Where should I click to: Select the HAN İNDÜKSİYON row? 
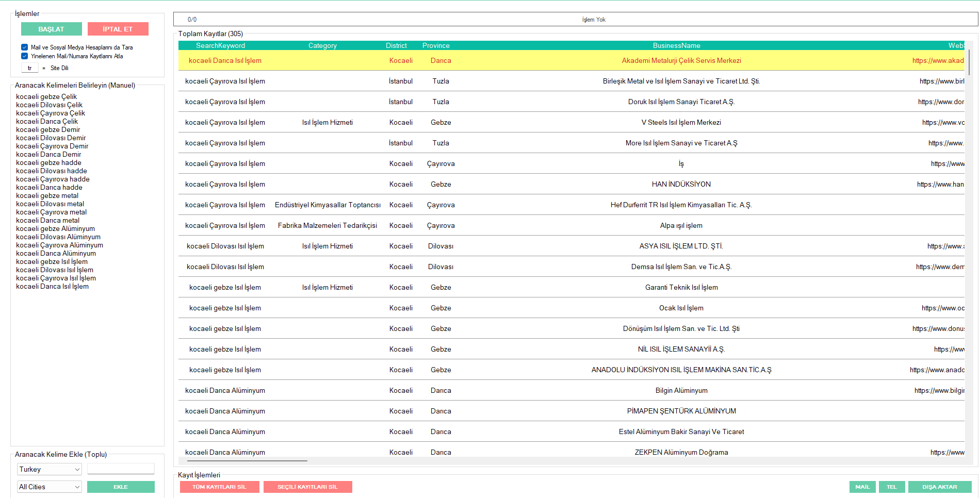(571, 184)
